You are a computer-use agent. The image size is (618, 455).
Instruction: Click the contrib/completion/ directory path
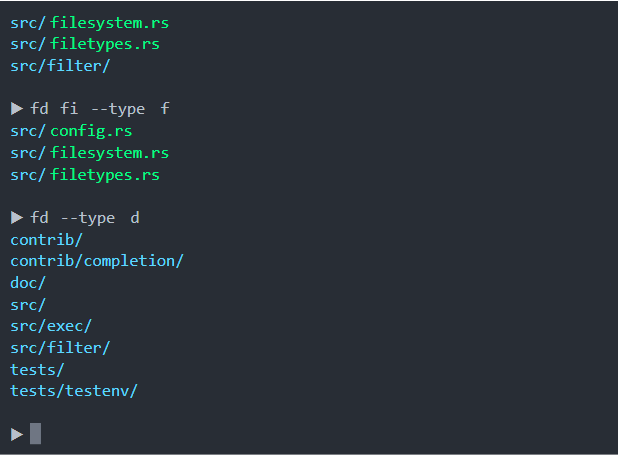(97, 261)
